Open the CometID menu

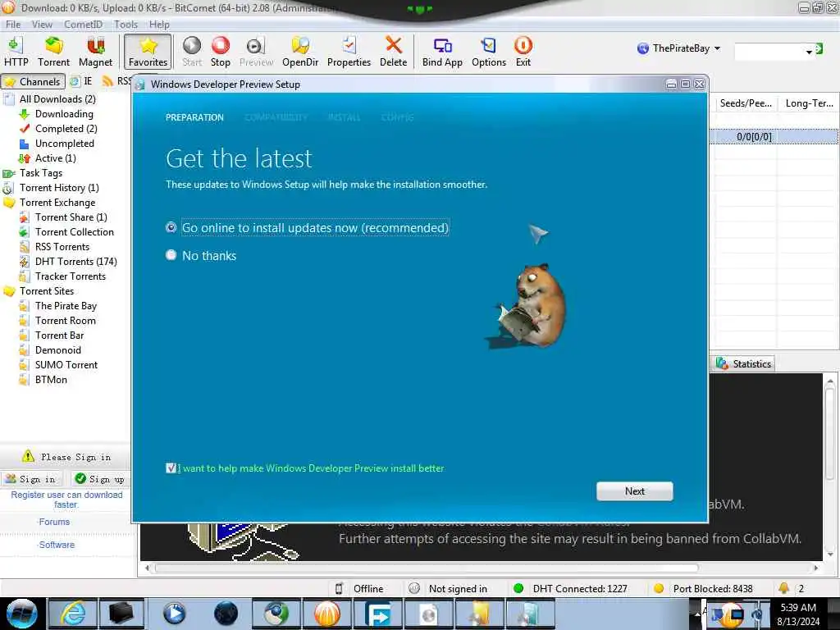click(83, 24)
